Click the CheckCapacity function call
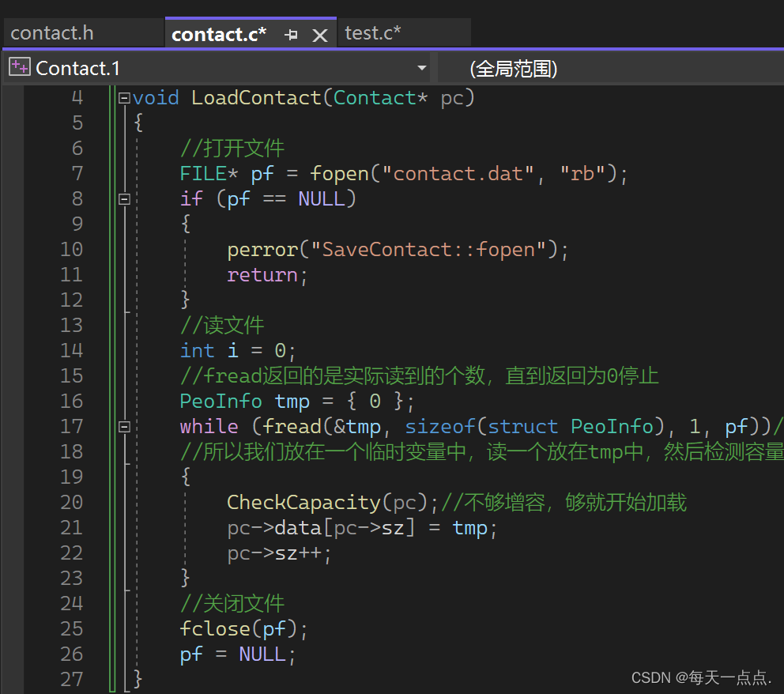The width and height of the screenshot is (784, 694). (304, 503)
